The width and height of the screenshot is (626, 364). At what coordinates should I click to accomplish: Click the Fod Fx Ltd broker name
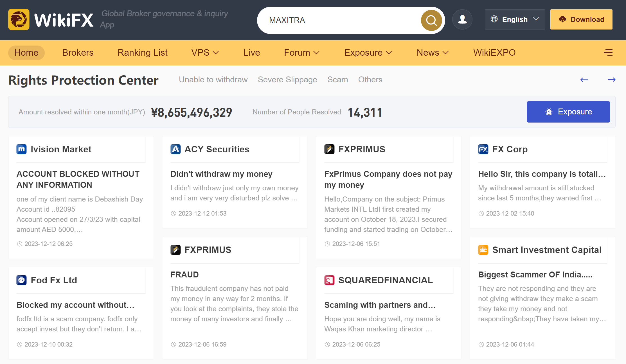[x=54, y=280]
